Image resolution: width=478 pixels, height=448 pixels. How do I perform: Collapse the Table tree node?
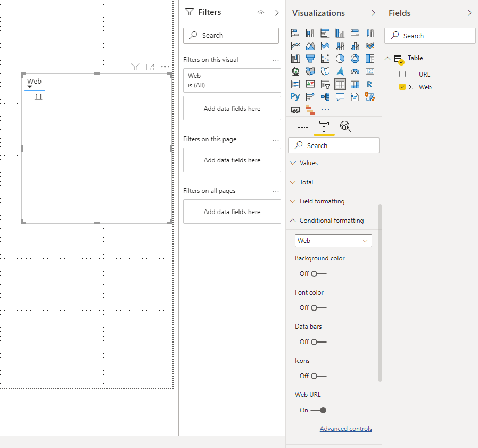[x=388, y=58]
